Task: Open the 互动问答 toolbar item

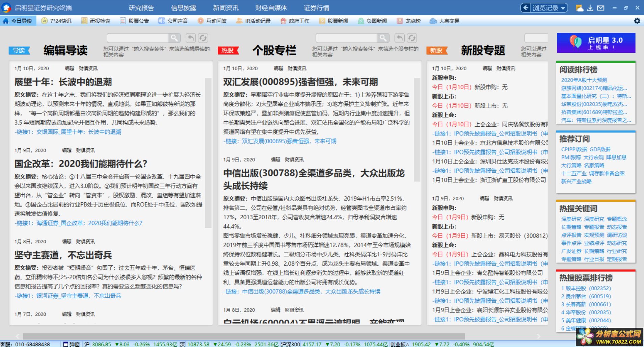Action: click(x=212, y=21)
